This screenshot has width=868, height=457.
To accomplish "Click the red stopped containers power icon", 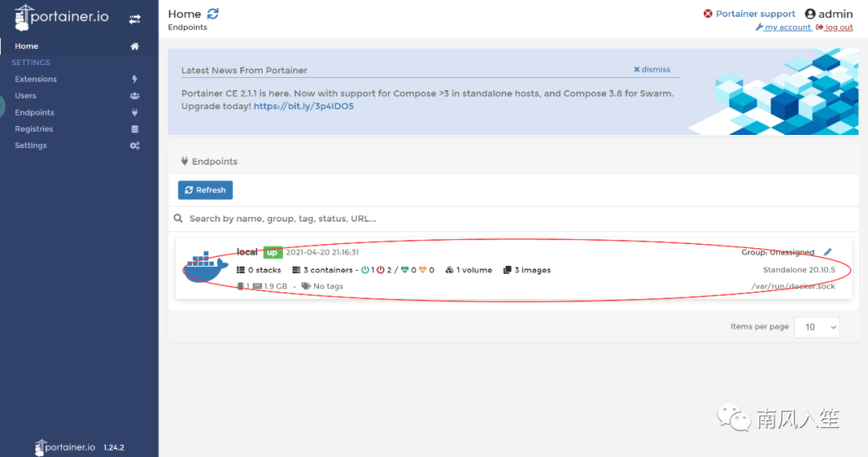I will 381,270.
